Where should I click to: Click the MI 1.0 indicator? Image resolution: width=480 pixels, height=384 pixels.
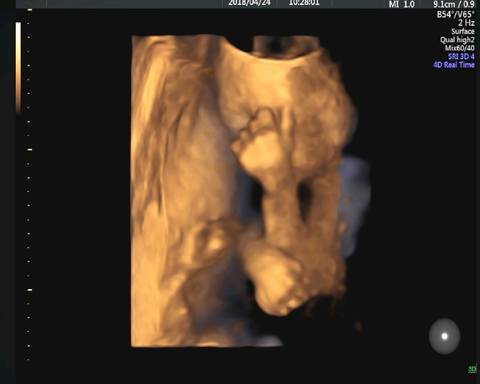pyautogui.click(x=402, y=4)
